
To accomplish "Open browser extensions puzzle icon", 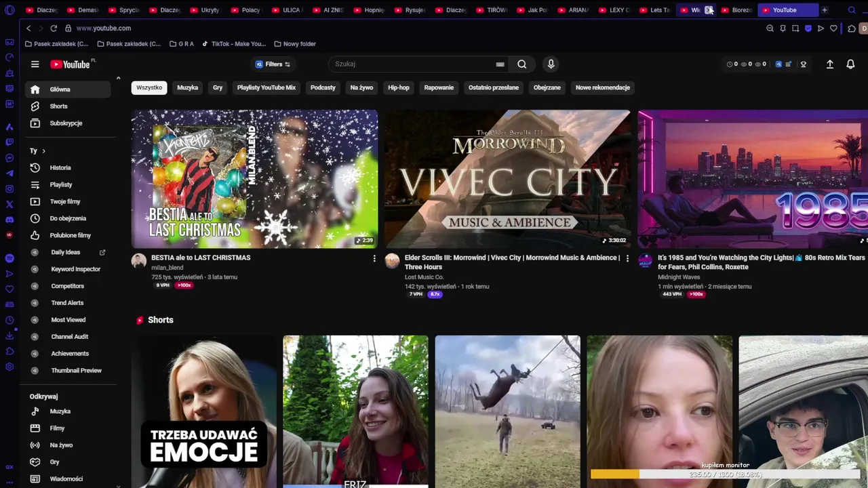I will pos(852,28).
